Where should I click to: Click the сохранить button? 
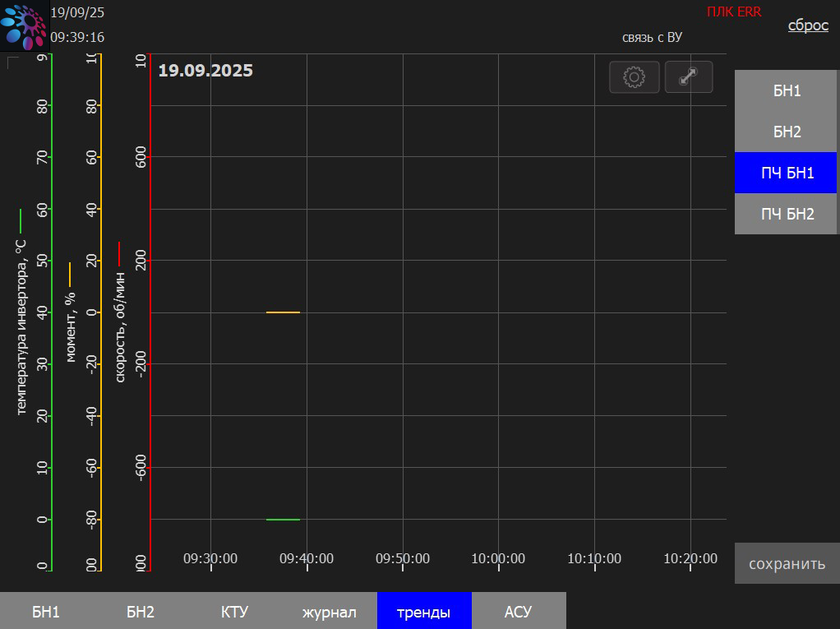point(787,564)
